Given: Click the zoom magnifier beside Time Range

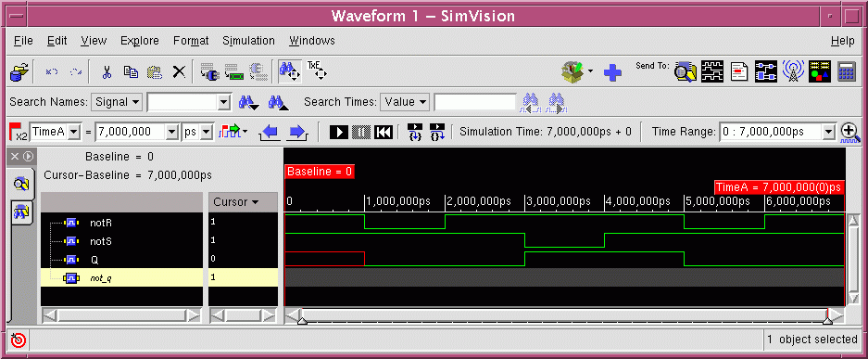Looking at the screenshot, I should pyautogui.click(x=849, y=132).
